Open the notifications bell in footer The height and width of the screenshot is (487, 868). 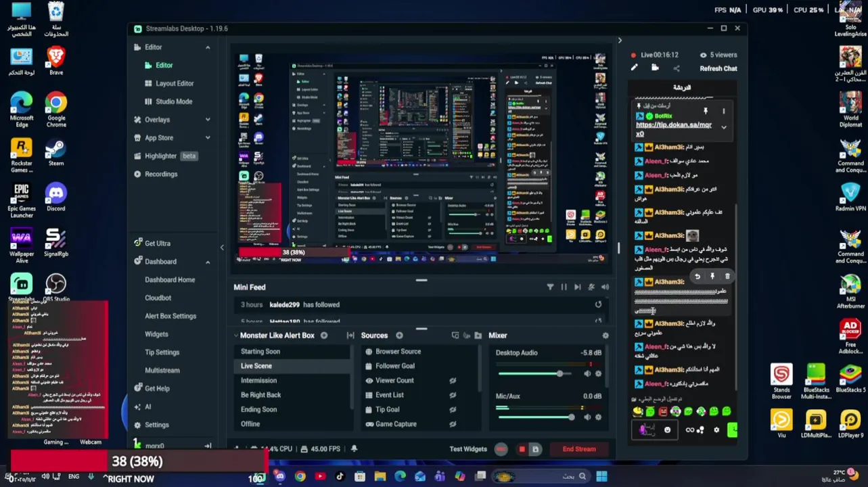tap(354, 449)
